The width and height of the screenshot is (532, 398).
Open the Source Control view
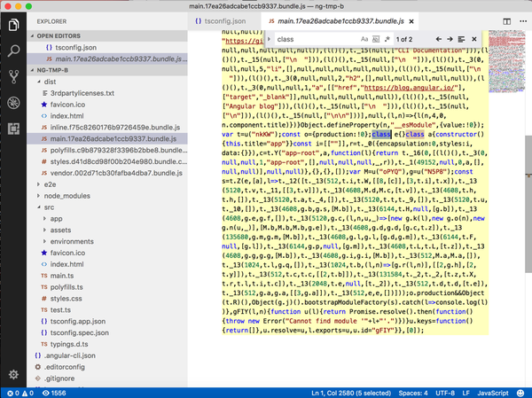tap(13, 77)
